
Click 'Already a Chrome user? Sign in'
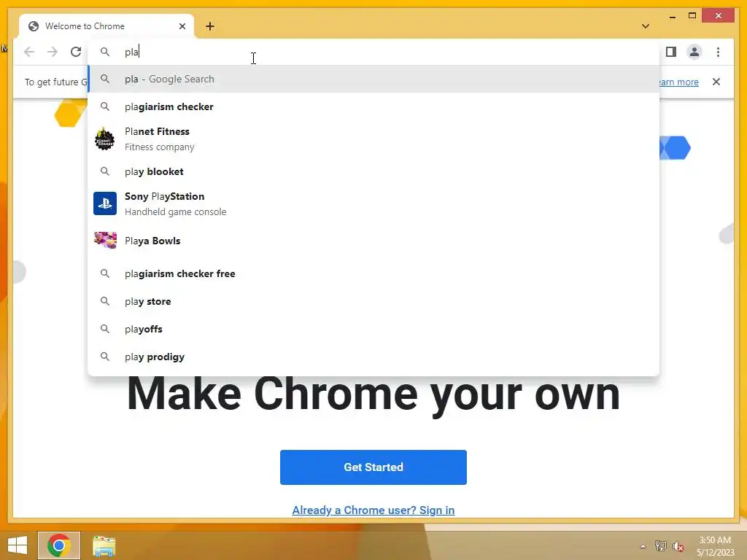[373, 510]
